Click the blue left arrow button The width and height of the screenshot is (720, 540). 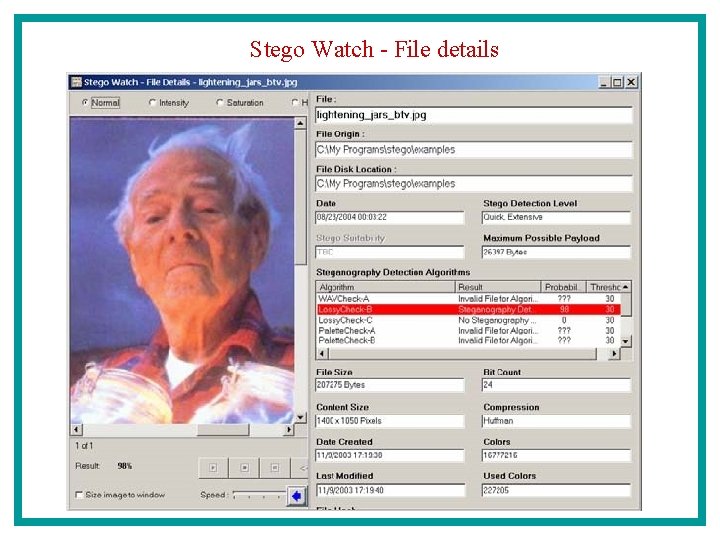pos(297,496)
